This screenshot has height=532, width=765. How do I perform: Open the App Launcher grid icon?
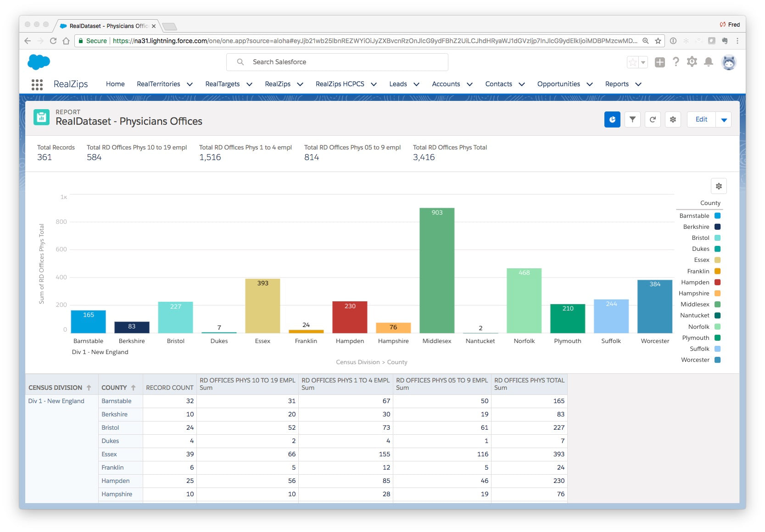point(37,84)
